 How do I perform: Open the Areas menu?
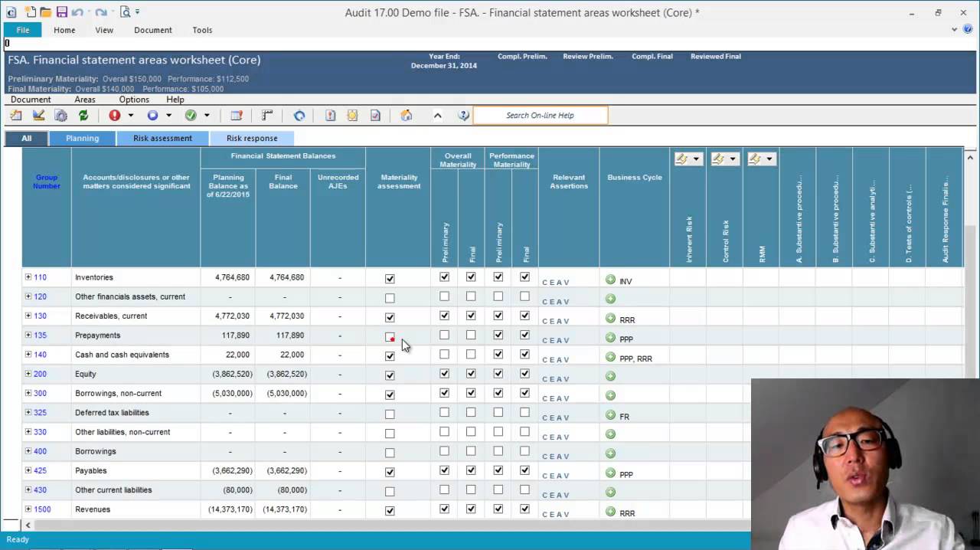(85, 100)
